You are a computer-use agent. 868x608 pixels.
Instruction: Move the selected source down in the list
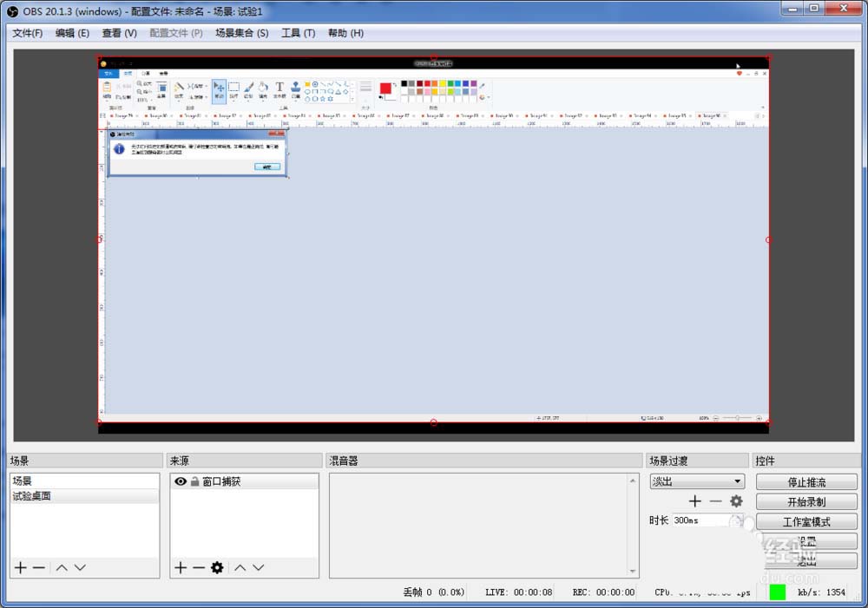tap(259, 568)
